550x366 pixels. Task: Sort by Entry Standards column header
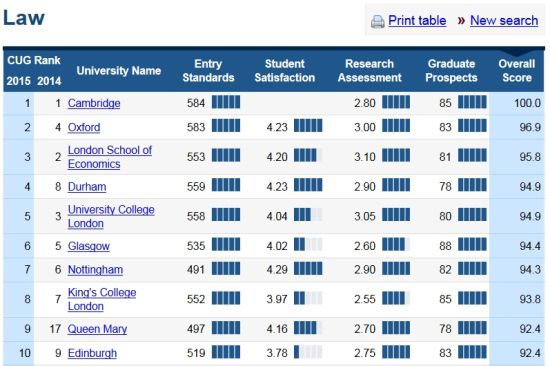pos(208,71)
